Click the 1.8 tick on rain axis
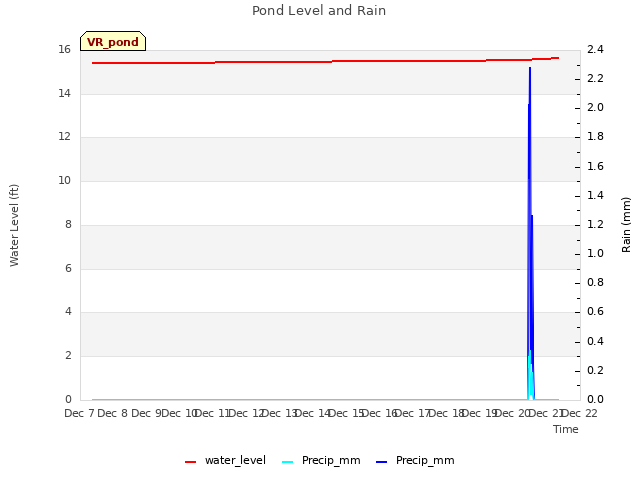 click(x=595, y=136)
